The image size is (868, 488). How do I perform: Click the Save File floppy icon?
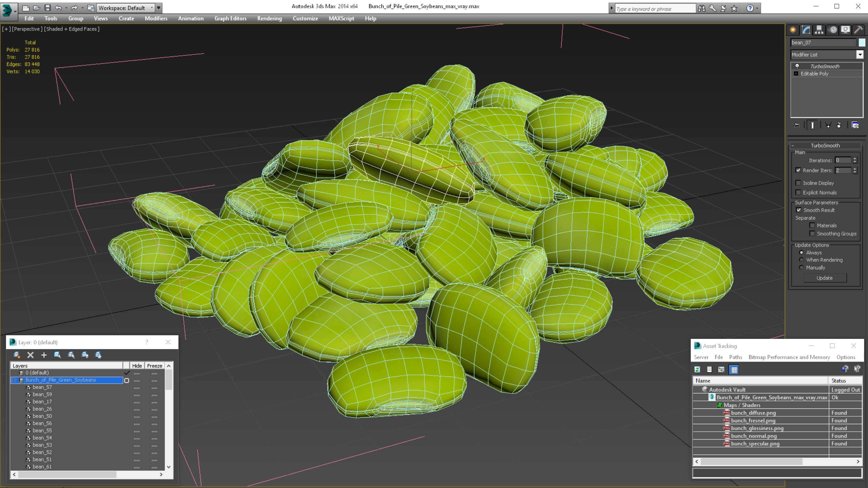point(48,8)
